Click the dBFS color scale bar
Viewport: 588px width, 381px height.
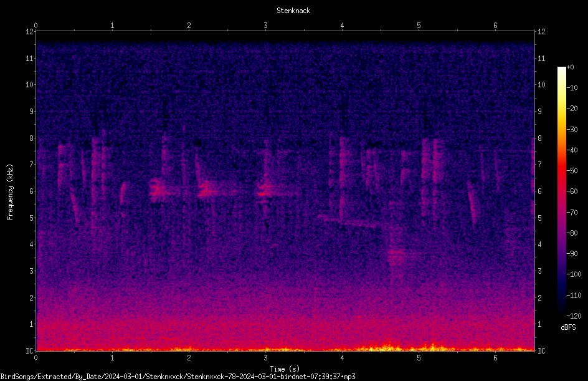561,191
